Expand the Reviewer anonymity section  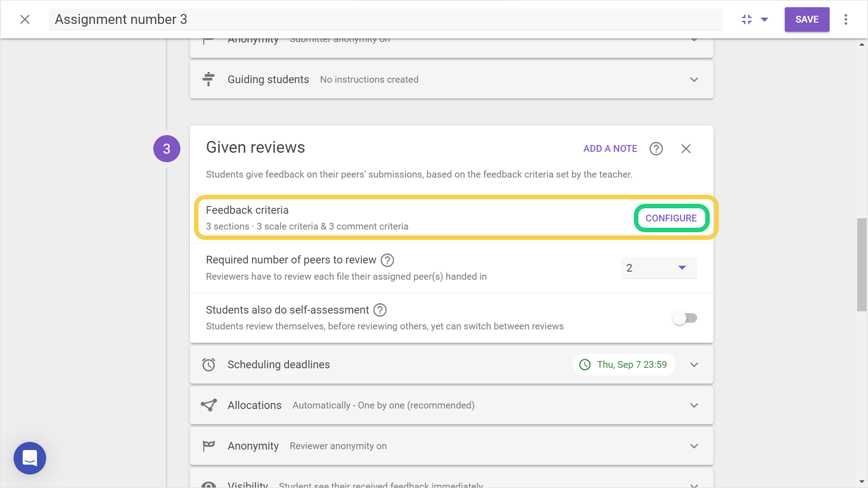point(694,446)
